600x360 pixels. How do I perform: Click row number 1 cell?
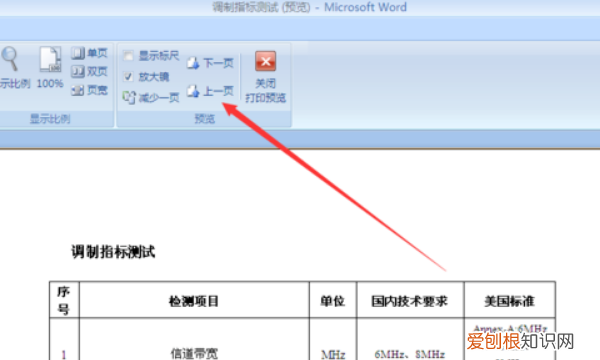pos(64,355)
